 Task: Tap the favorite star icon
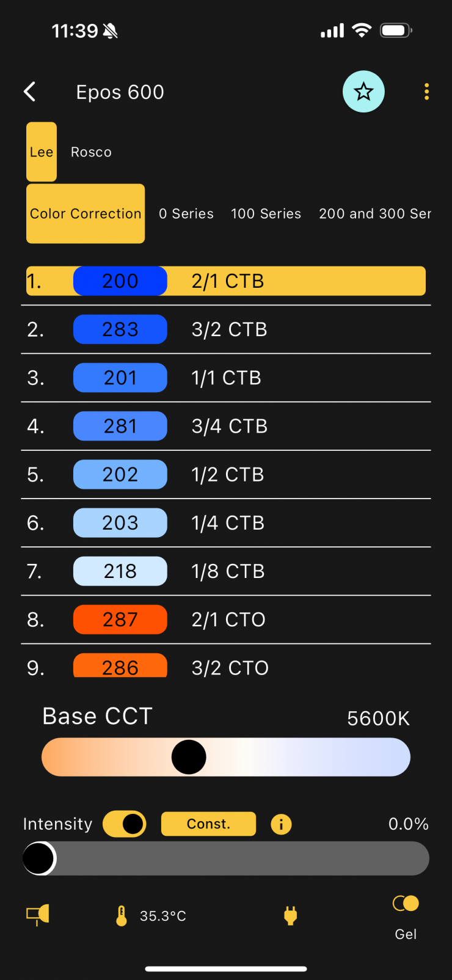363,92
